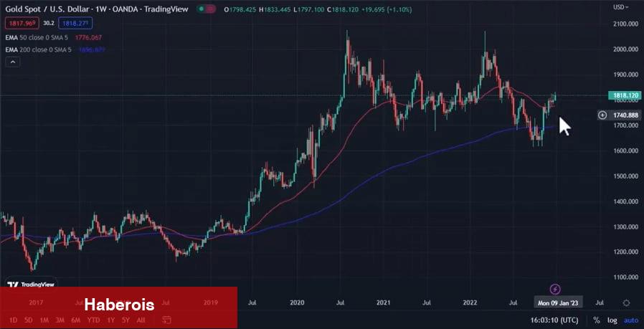This screenshot has height=329, width=644.
Task: Toggle log scale mode
Action: [x=612, y=320]
